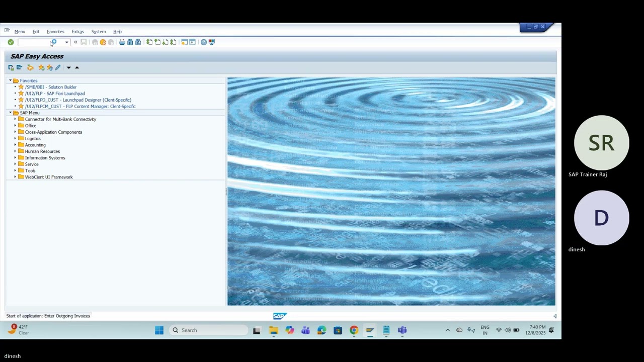644x362 pixels.
Task: Expand the Tools folder
Action: coord(15,170)
